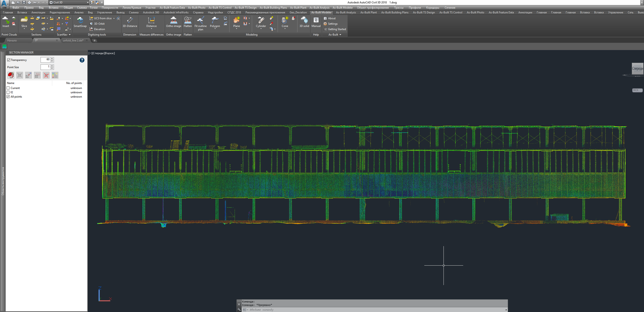Open the Civil 3D workspace dropdown
The width and height of the screenshot is (644, 312).
(68, 2)
